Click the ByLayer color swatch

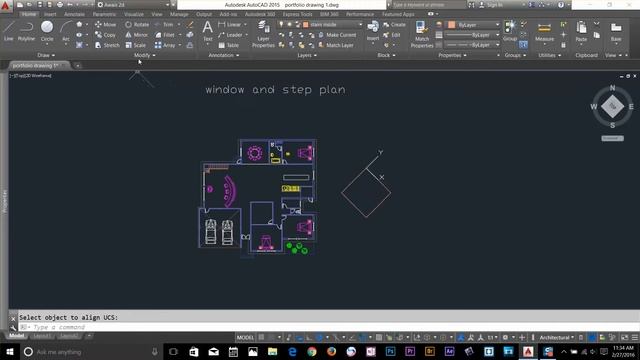pos(451,25)
